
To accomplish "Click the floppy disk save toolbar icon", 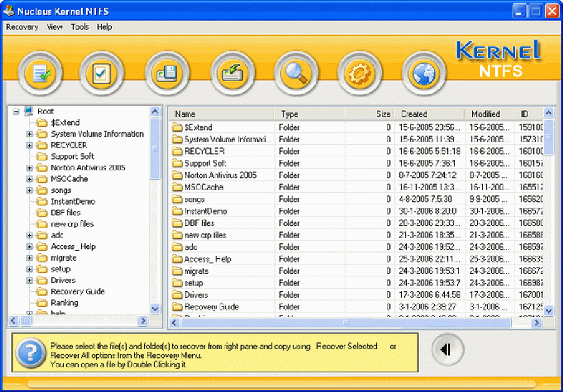I will [167, 74].
